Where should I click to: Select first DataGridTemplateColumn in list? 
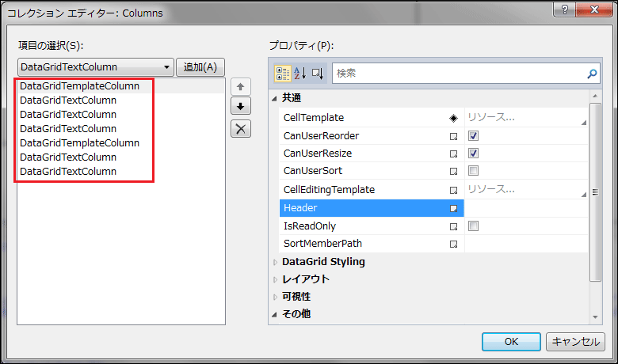tap(79, 86)
